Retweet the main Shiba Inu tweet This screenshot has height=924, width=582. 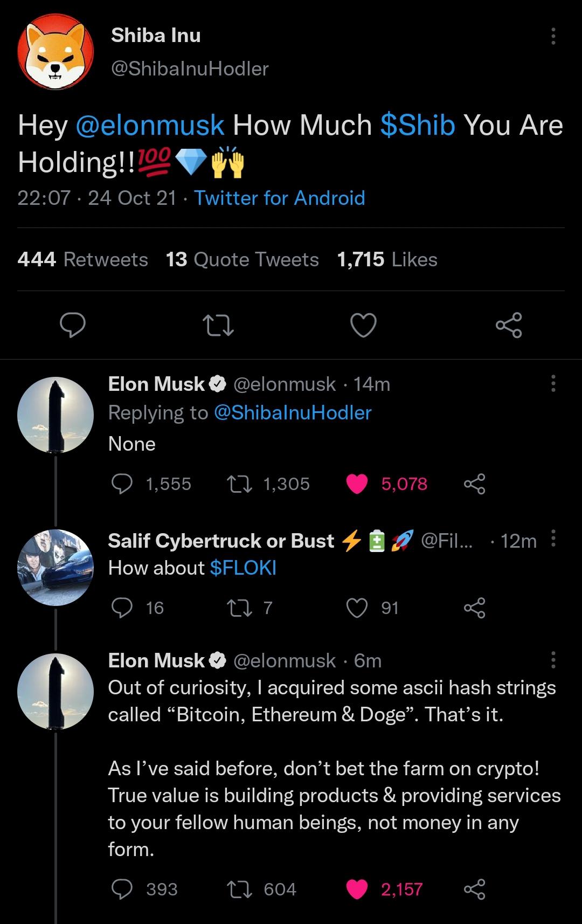tap(217, 325)
